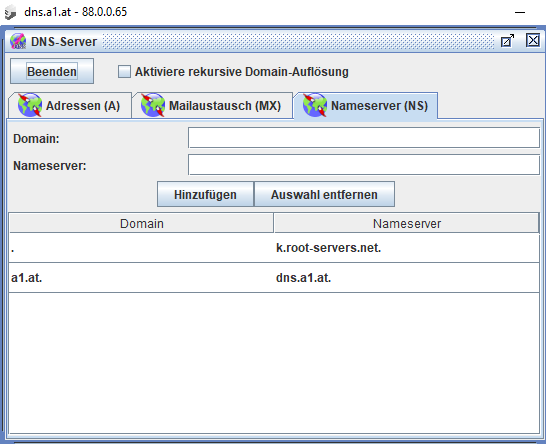Click the globe icon on Nameserver (NS) tab
546x444 pixels.
point(315,105)
